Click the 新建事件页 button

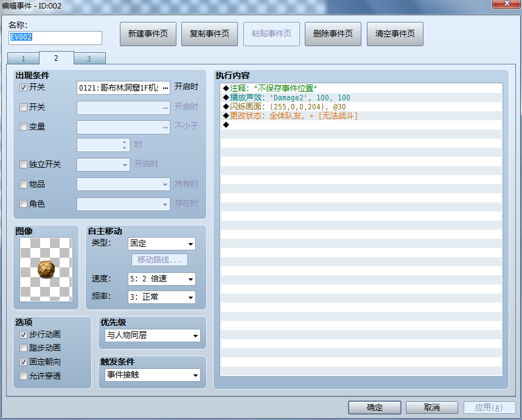coord(148,34)
